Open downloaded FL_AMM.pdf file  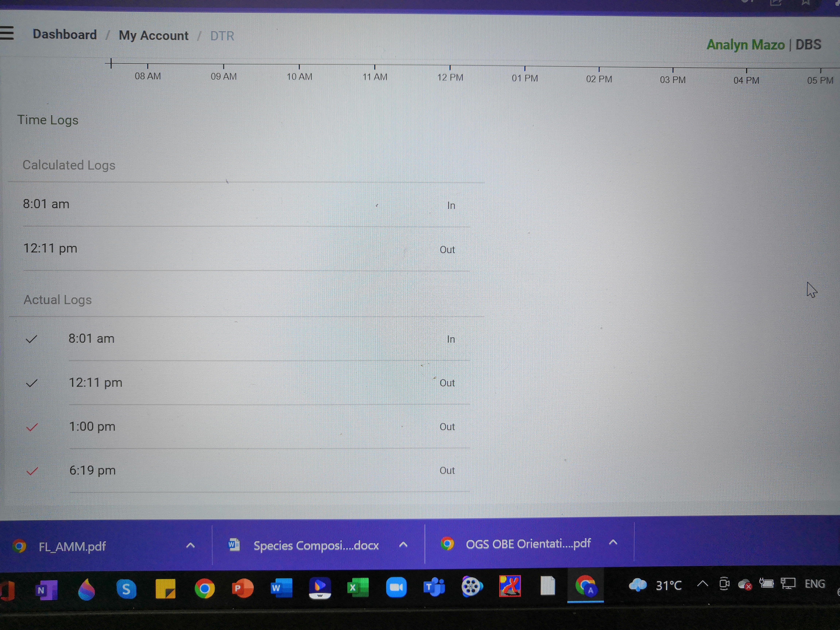tap(72, 547)
